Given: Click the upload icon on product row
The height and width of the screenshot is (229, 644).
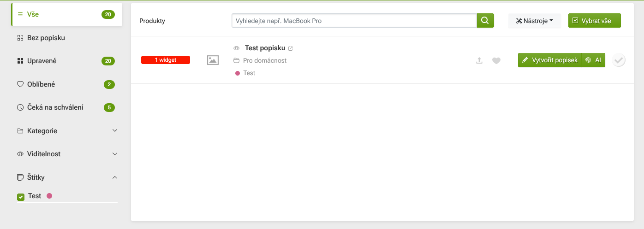Looking at the screenshot, I should [x=479, y=60].
